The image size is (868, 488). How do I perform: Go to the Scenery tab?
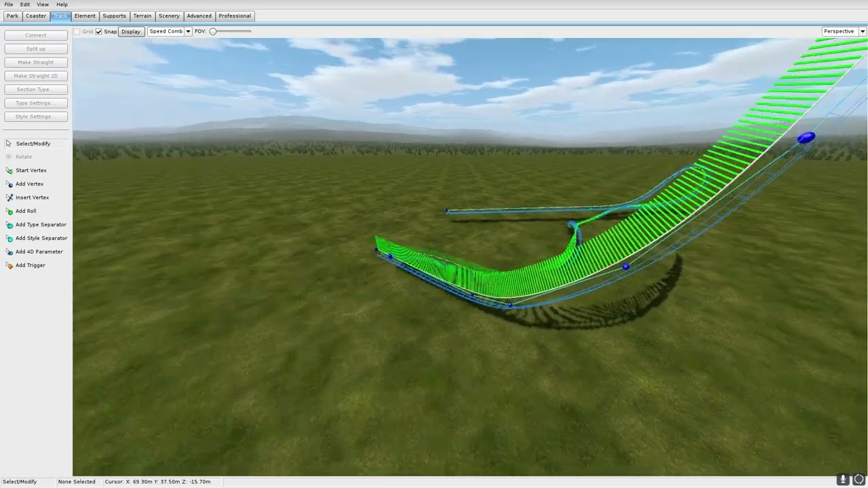coord(170,16)
